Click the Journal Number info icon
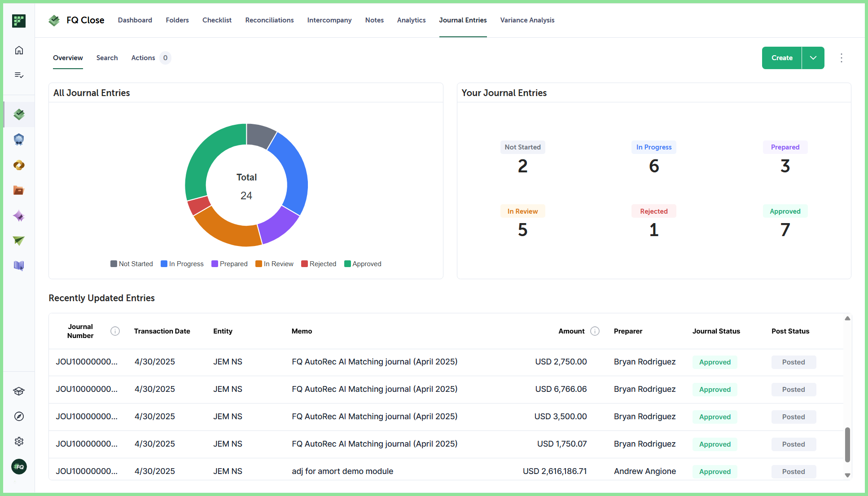868x496 pixels. pyautogui.click(x=115, y=331)
